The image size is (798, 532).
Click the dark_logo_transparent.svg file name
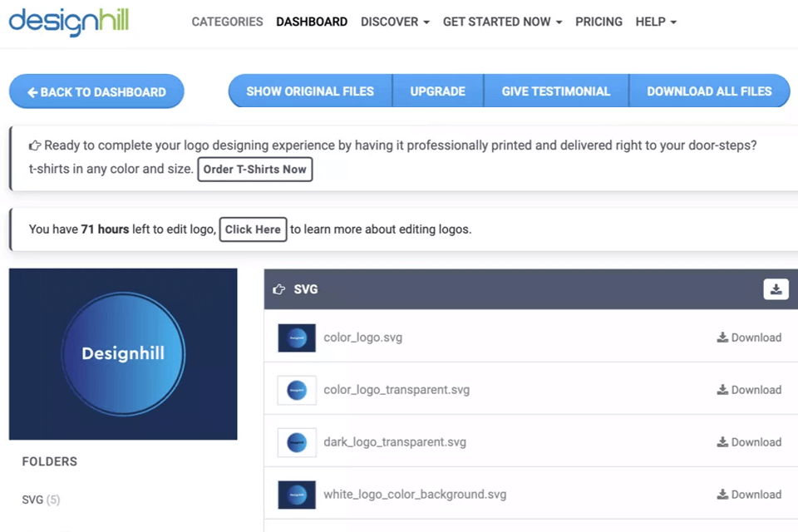point(395,442)
